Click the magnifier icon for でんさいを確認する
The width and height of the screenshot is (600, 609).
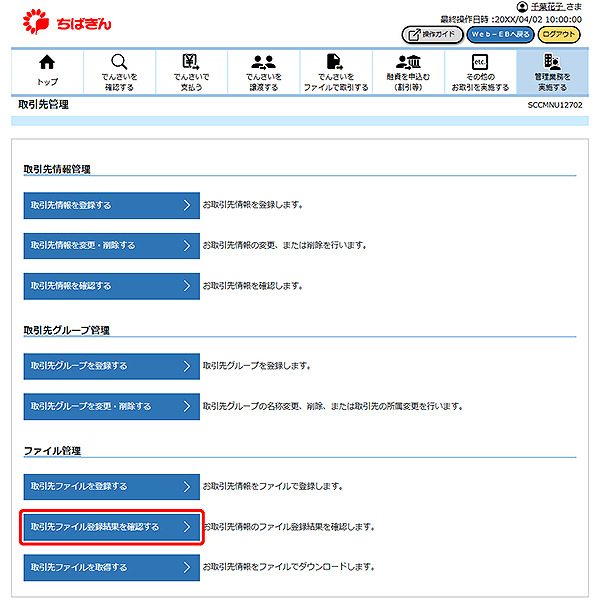pyautogui.click(x=119, y=62)
